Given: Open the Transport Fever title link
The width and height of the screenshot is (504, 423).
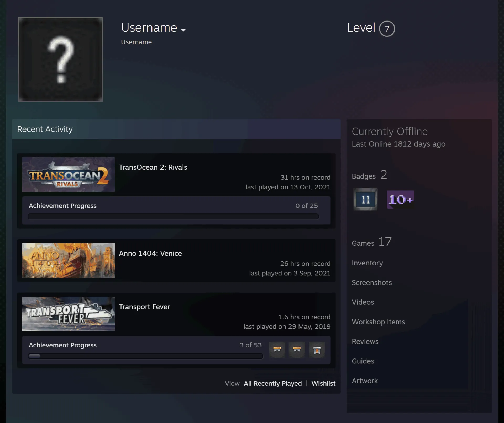Looking at the screenshot, I should coord(144,307).
